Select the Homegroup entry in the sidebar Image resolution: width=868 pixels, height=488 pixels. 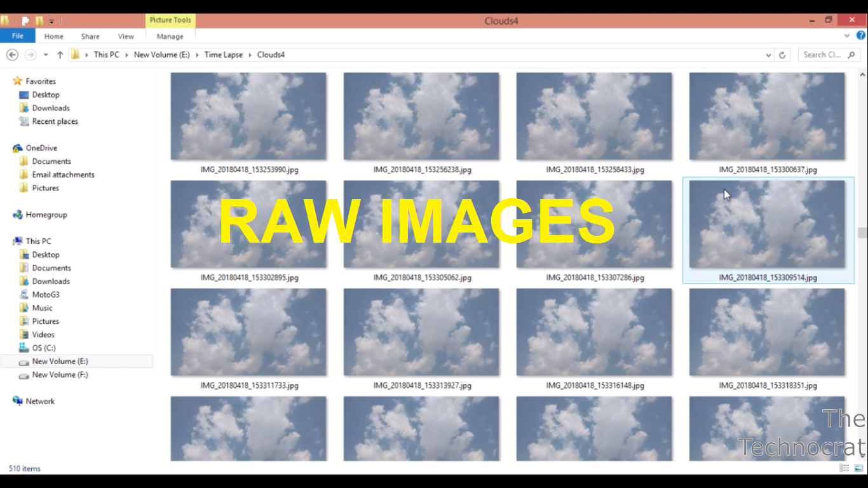[x=45, y=215]
